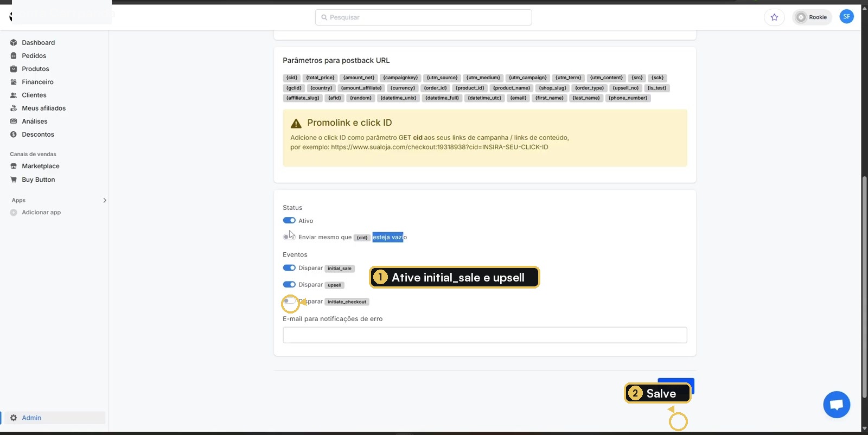Image resolution: width=868 pixels, height=435 pixels.
Task: Click the Descontos coin icon
Action: coord(14,134)
